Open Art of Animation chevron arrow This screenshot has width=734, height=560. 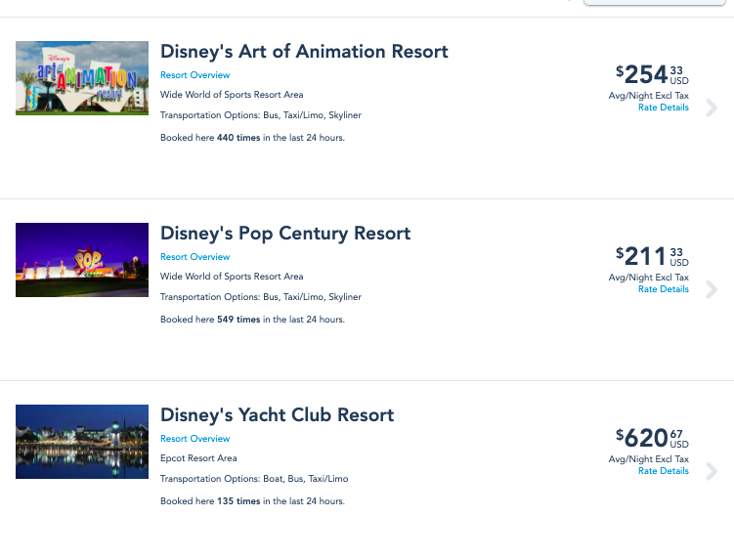(x=712, y=108)
